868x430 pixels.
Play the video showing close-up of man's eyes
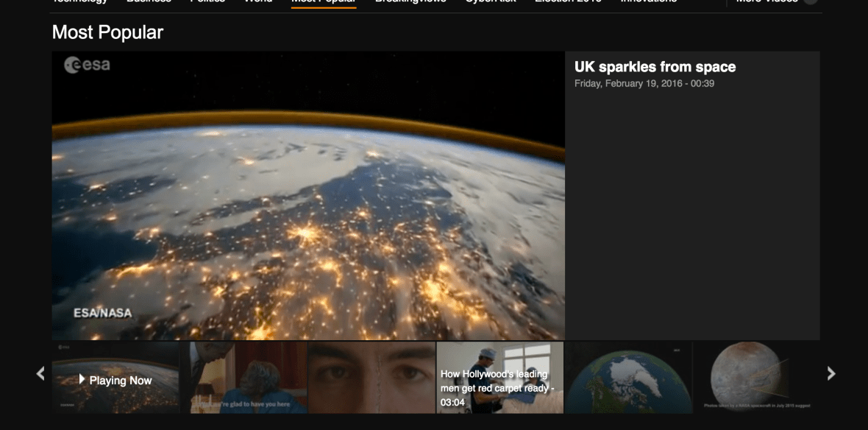click(x=371, y=378)
